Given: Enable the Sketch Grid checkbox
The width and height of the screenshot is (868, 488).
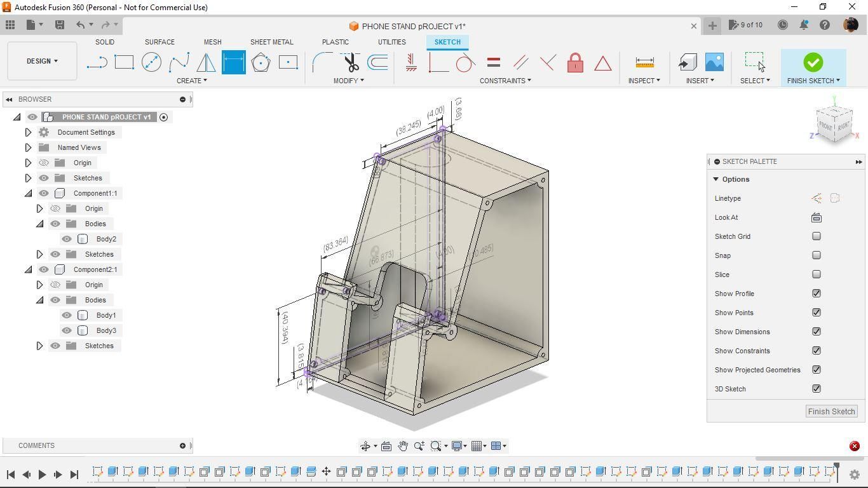Looking at the screenshot, I should click(x=817, y=236).
